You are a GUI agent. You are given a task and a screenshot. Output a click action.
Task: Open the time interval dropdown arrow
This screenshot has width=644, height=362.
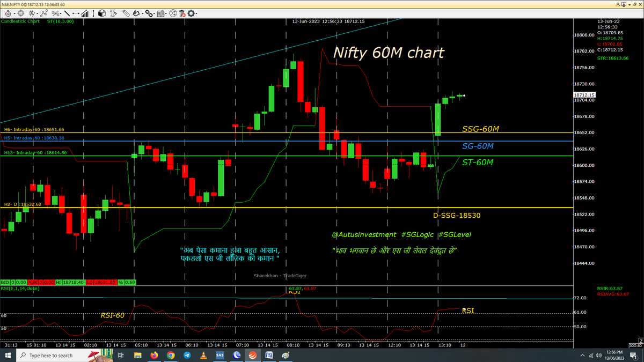click(14, 13)
